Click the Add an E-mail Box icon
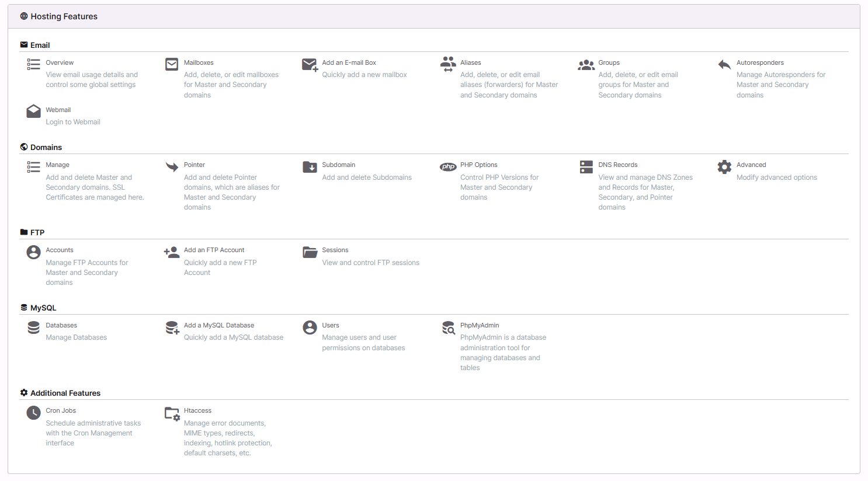The width and height of the screenshot is (868, 481). (310, 65)
